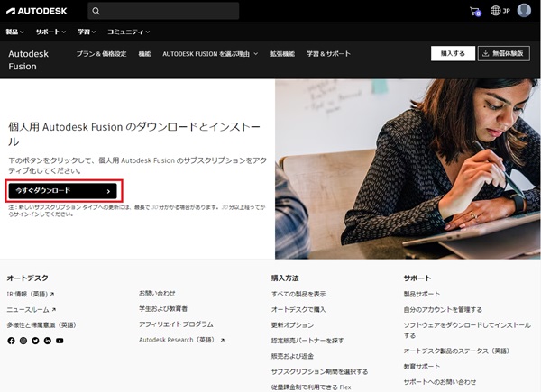541x392 pixels.
Task: Click the 今すぐダウンロード button
Action: pyautogui.click(x=63, y=191)
